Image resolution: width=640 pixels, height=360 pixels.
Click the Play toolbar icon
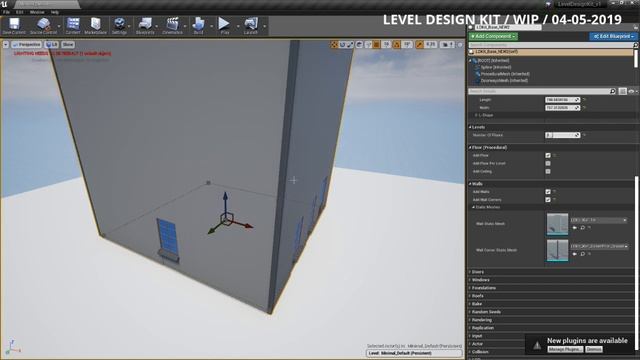224,26
